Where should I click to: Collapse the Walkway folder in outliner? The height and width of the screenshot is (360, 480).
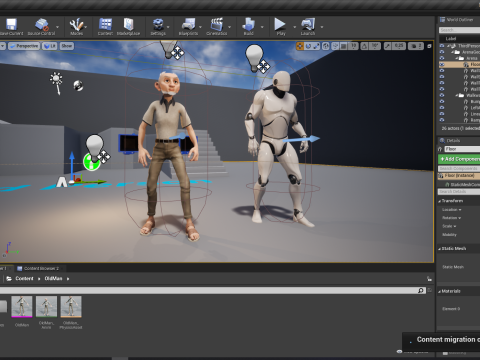(457, 96)
